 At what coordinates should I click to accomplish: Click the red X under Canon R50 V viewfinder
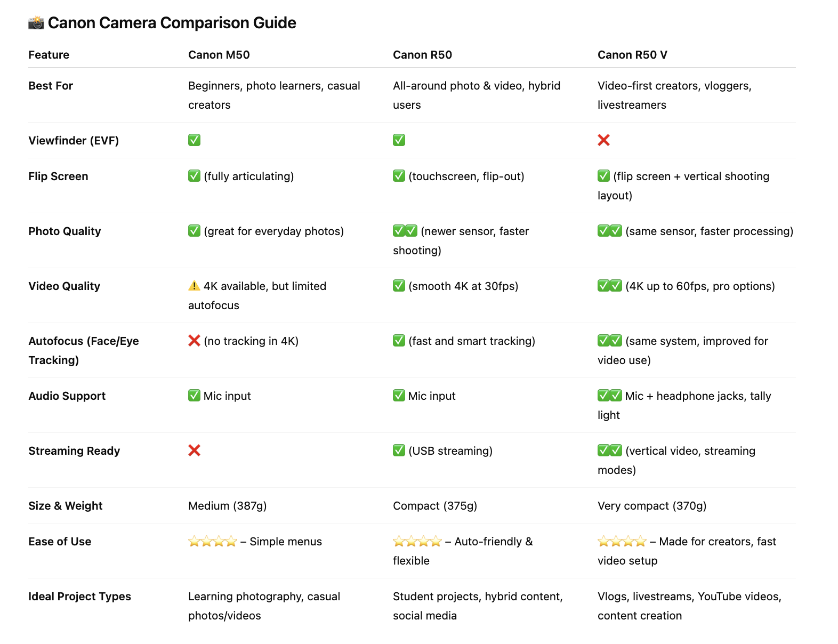pos(603,140)
